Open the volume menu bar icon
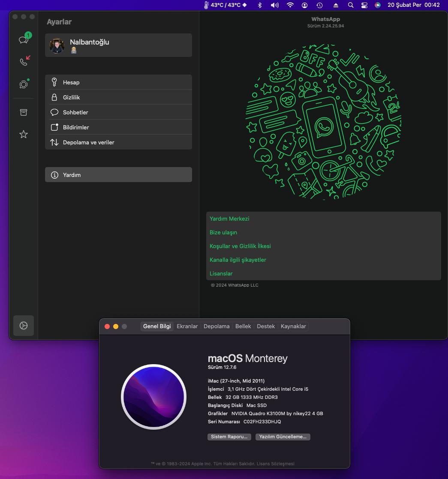Screen dimensions: 448x479 274,5
